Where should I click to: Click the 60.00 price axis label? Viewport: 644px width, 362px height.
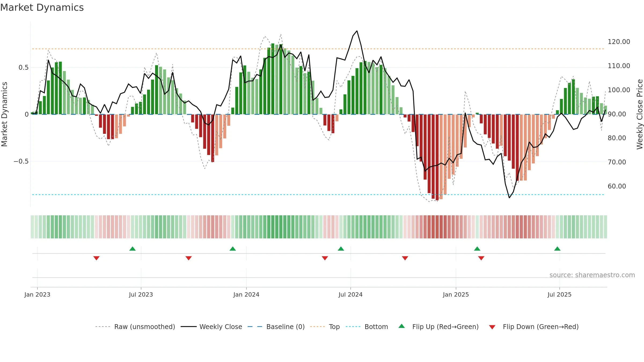(x=617, y=186)
